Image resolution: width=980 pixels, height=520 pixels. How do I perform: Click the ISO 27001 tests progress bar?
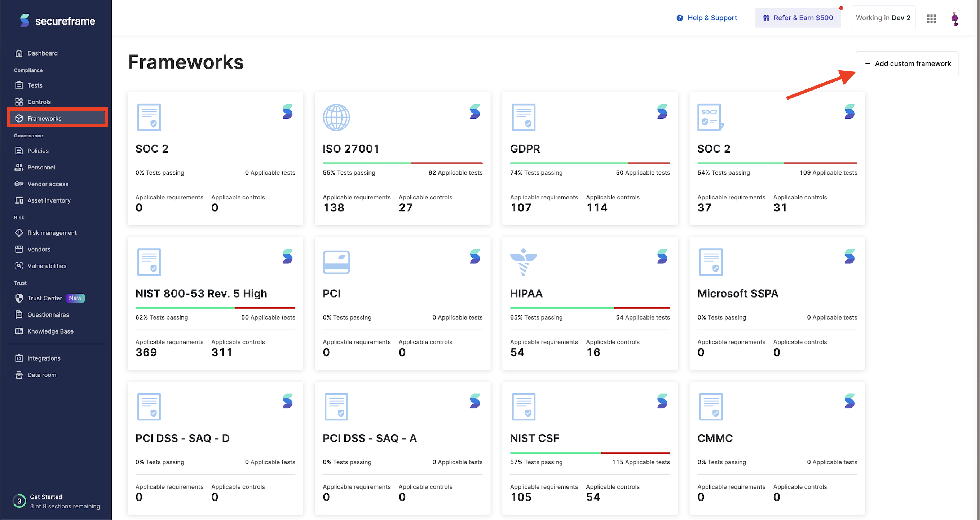[402, 163]
